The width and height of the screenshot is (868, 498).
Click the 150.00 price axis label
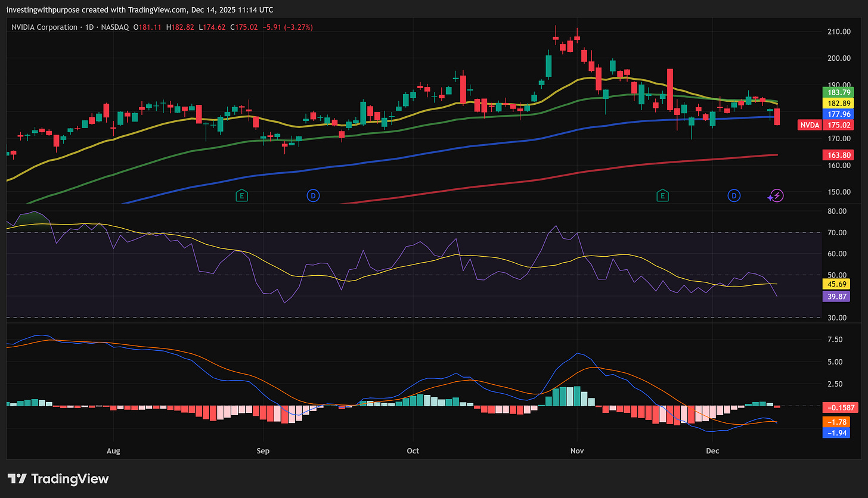[x=839, y=192]
